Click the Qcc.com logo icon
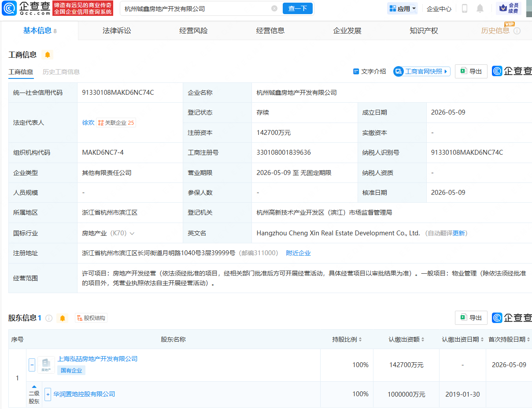Viewport: 532px width, 409px height. point(9,8)
